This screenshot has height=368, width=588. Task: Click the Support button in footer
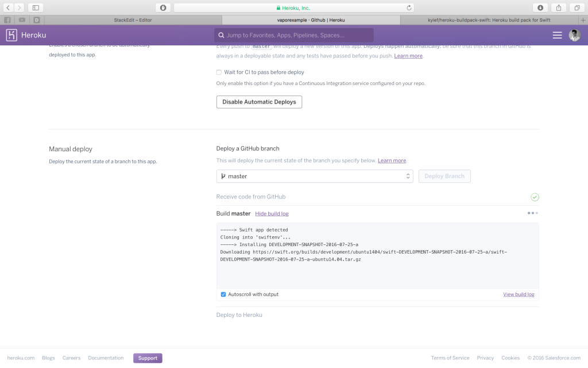click(x=148, y=358)
